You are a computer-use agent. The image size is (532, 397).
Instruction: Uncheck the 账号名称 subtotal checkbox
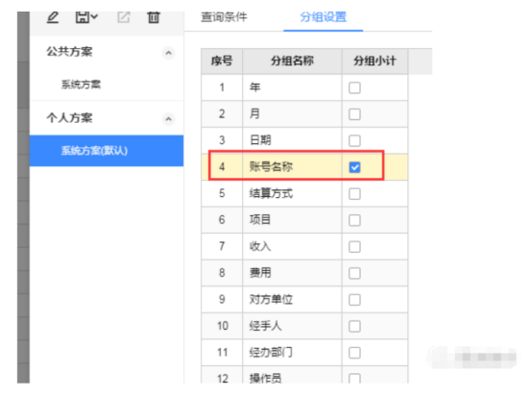point(354,167)
